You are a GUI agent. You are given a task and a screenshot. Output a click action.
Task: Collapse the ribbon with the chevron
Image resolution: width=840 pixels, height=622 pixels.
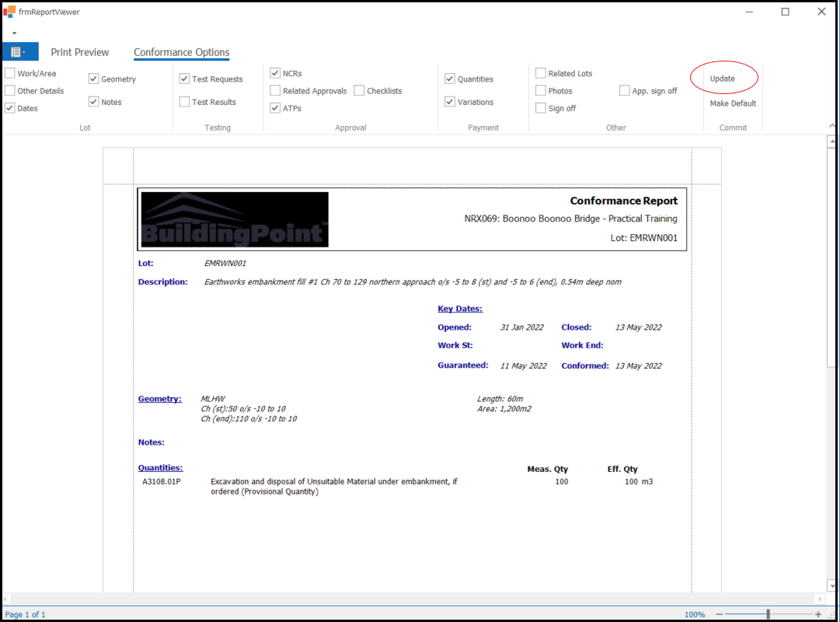[x=832, y=126]
